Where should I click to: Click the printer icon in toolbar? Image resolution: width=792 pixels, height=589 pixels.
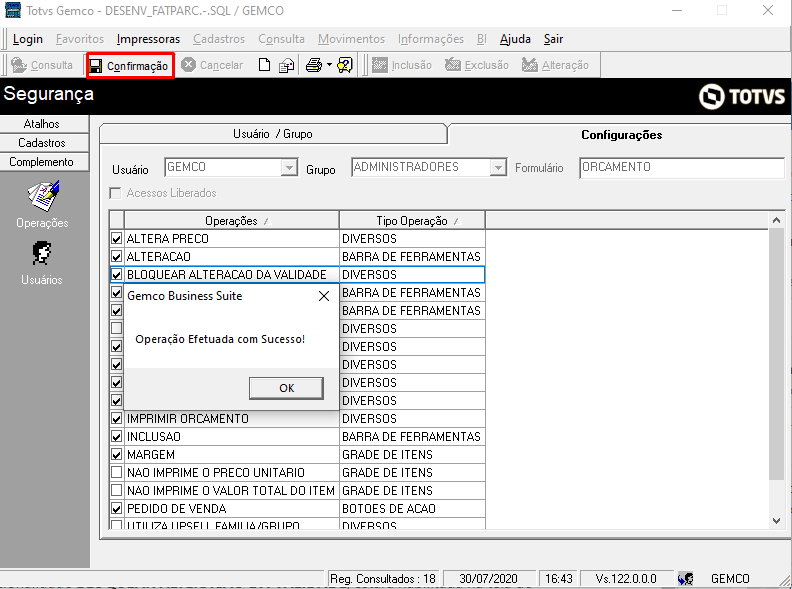click(314, 65)
